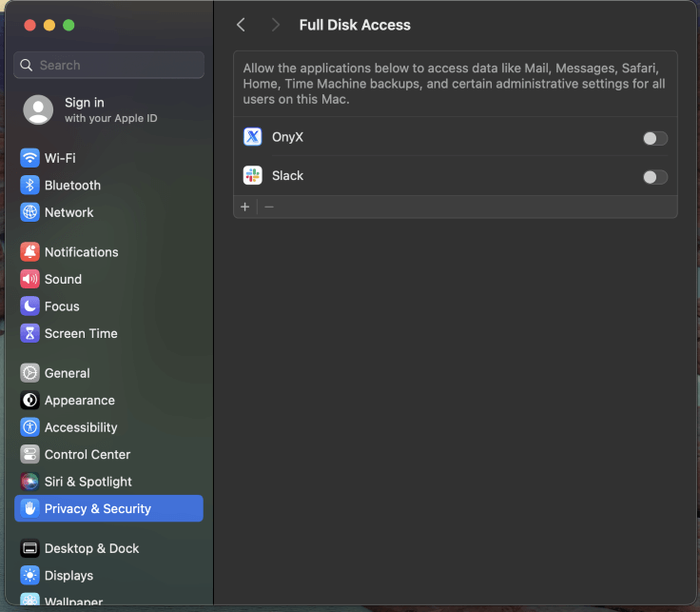700x612 pixels.
Task: Remove application with the minus button
Action: click(x=269, y=207)
